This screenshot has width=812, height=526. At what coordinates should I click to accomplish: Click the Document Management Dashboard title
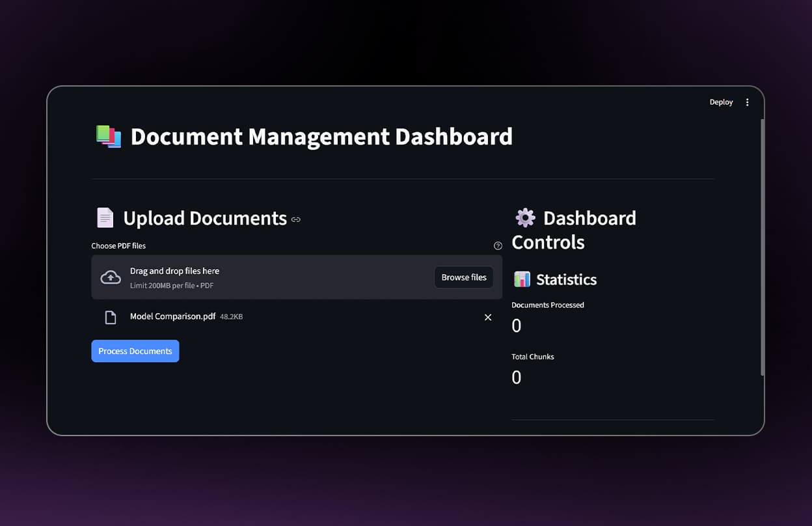(321, 137)
